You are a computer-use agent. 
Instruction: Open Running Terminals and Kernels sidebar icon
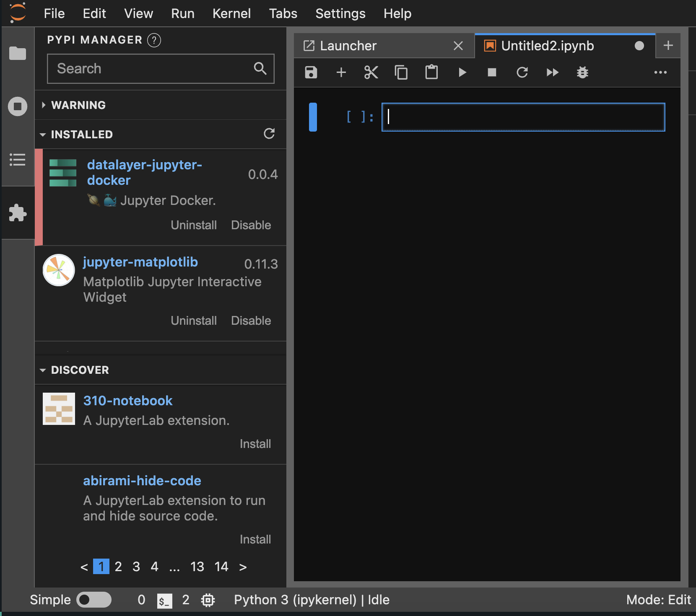[x=18, y=106]
